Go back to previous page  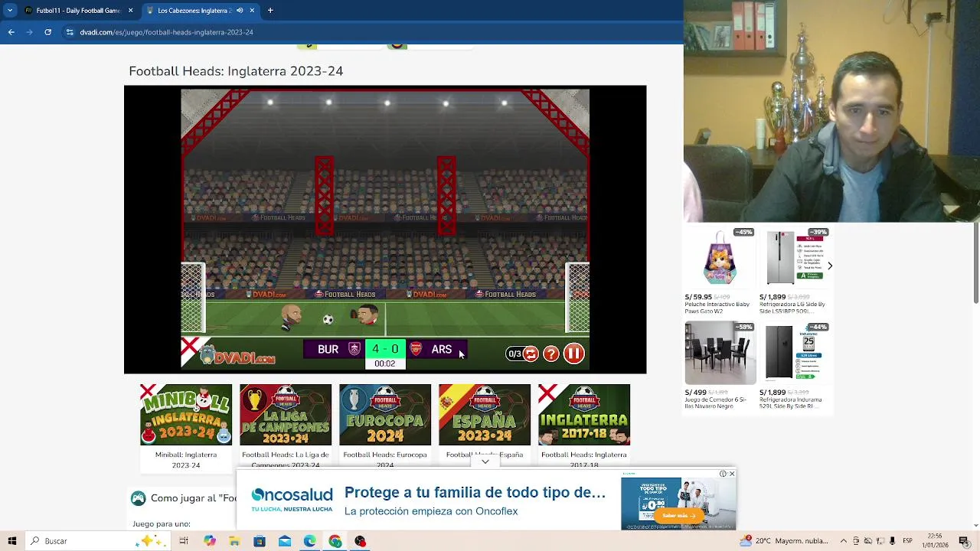click(x=11, y=32)
